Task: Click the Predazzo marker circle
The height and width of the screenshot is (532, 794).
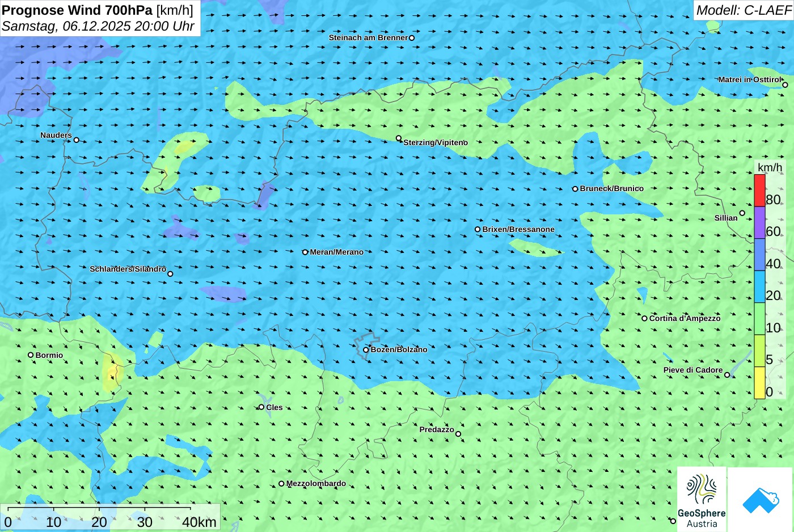Action: pyautogui.click(x=458, y=434)
